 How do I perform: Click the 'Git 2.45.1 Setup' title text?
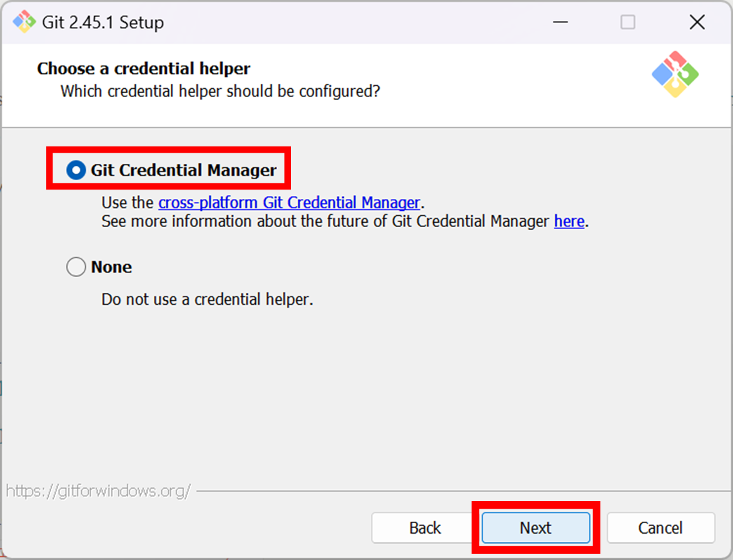pyautogui.click(x=103, y=23)
